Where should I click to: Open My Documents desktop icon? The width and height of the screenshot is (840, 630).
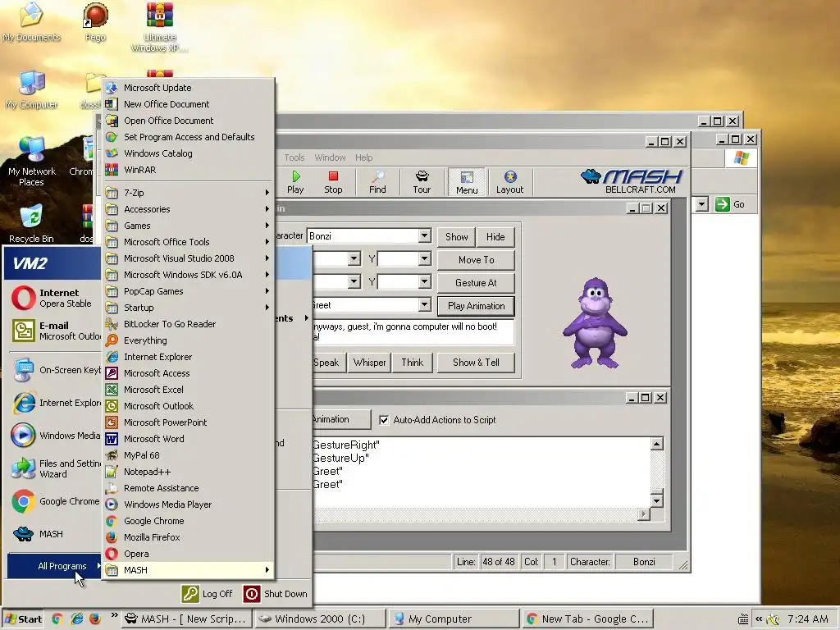point(31,22)
